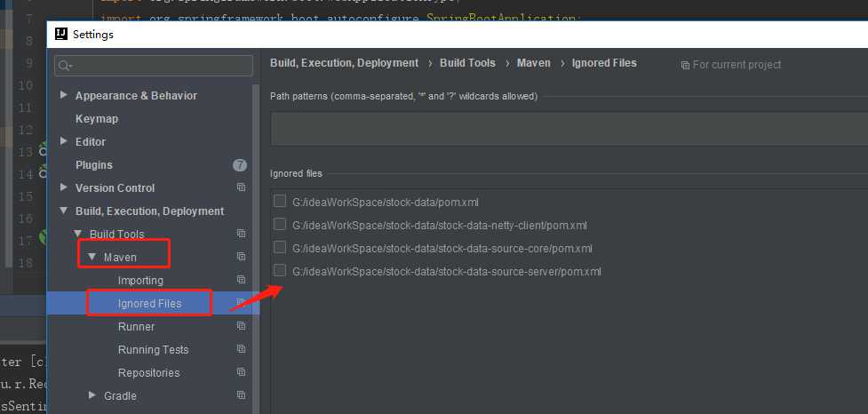
Task: Click the IntelliJ logo in Settings title bar
Action: point(61,35)
